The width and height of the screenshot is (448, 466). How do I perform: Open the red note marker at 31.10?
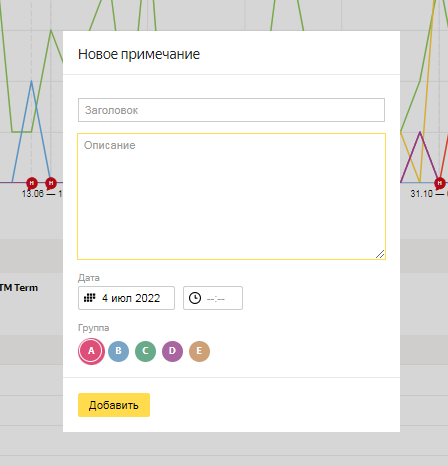(439, 183)
